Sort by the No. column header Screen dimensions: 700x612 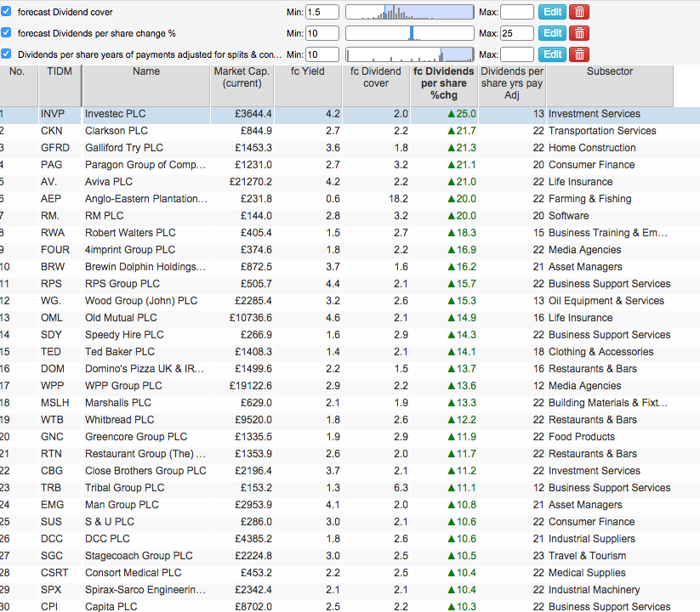point(17,86)
